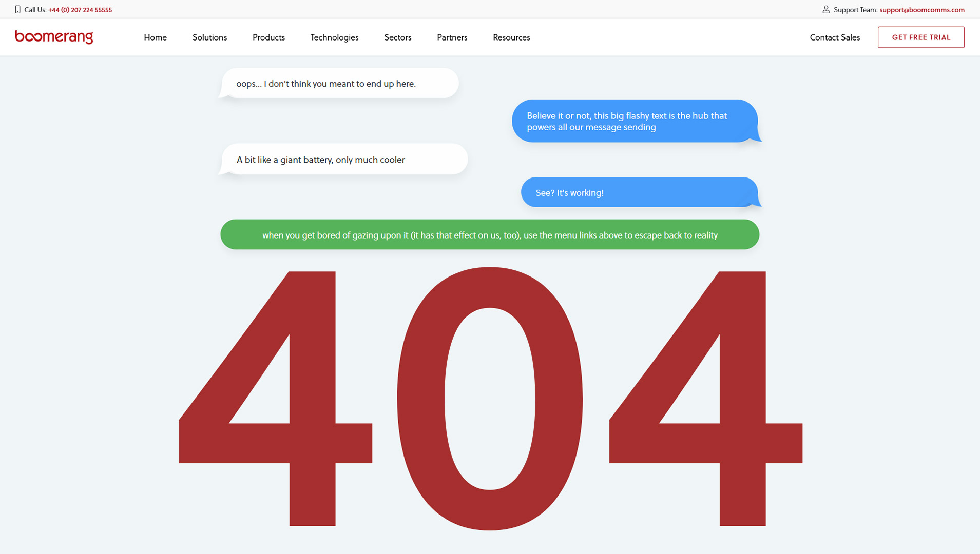
Task: Click the 'giant battery' white chat bubble
Action: click(344, 160)
